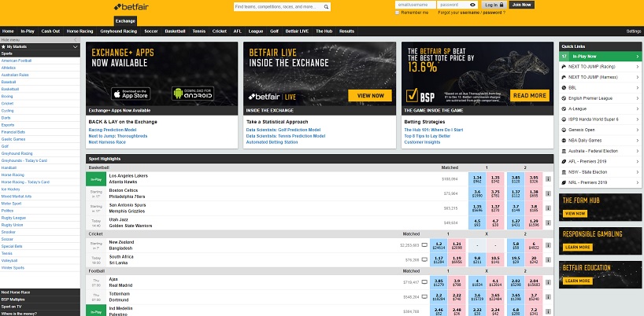The image size is (644, 316).
Task: Open NEXT TO JUMP (Racing) chevron
Action: tap(638, 66)
